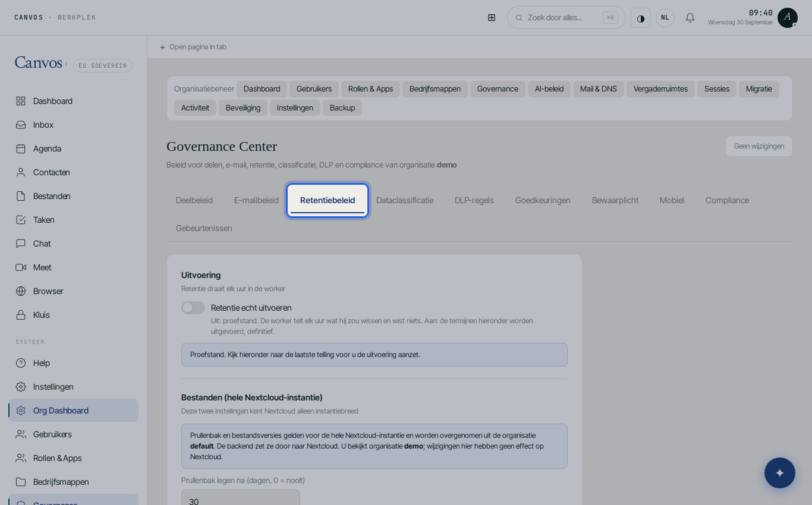Open the Backup admin pill
The width and height of the screenshot is (812, 505).
[x=342, y=108]
